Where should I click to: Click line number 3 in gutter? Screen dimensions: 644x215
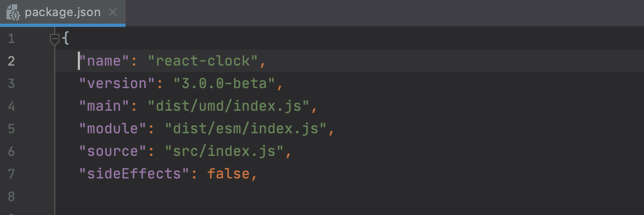click(11, 84)
